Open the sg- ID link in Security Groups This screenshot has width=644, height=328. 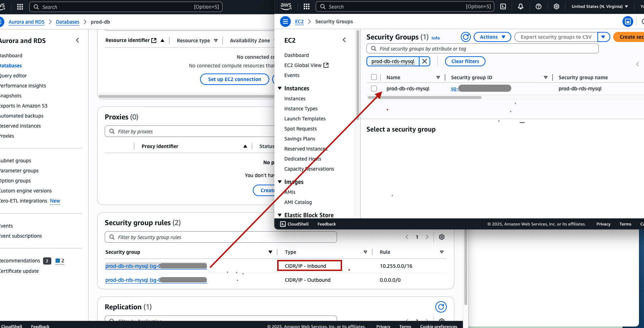pos(481,89)
